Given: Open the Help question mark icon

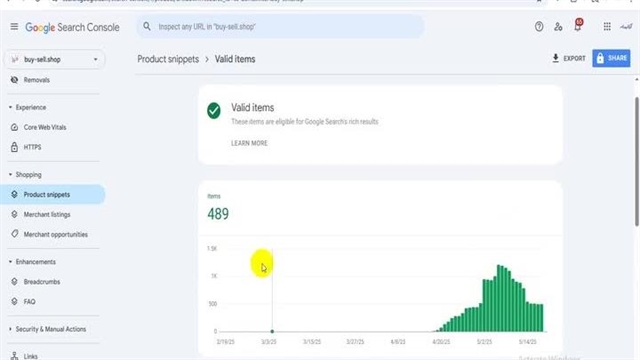Looking at the screenshot, I should [x=539, y=27].
